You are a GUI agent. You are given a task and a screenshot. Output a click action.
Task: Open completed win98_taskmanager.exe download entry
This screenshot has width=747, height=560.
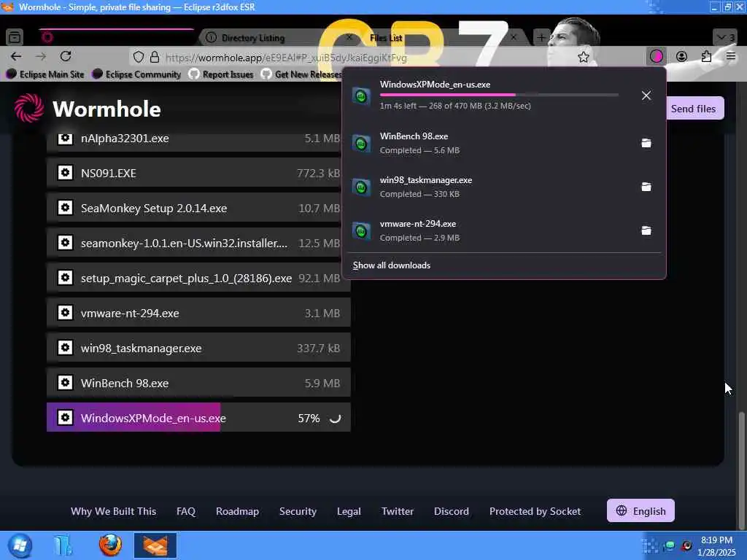pyautogui.click(x=491, y=187)
